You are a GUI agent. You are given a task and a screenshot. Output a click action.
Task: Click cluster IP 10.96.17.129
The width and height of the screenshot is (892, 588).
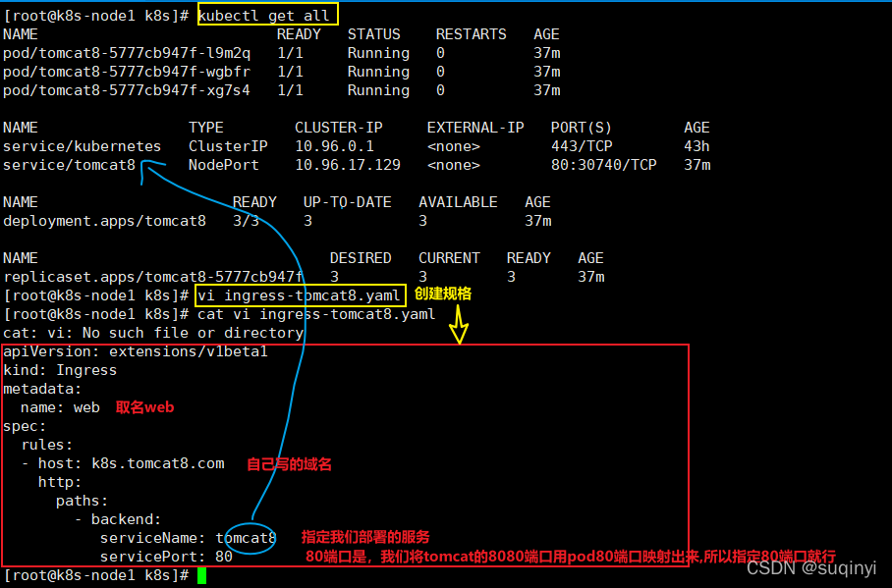(348, 165)
